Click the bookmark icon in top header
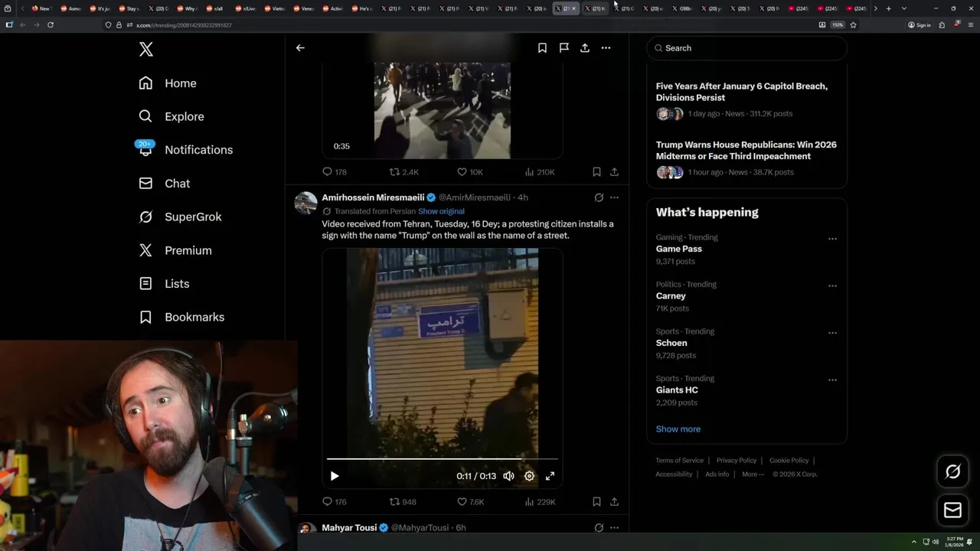 (542, 47)
